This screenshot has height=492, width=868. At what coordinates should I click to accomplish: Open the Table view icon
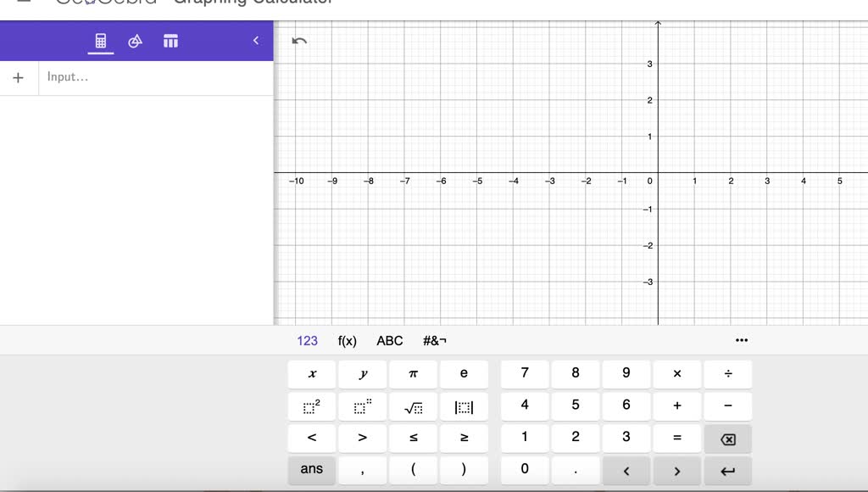pos(170,41)
